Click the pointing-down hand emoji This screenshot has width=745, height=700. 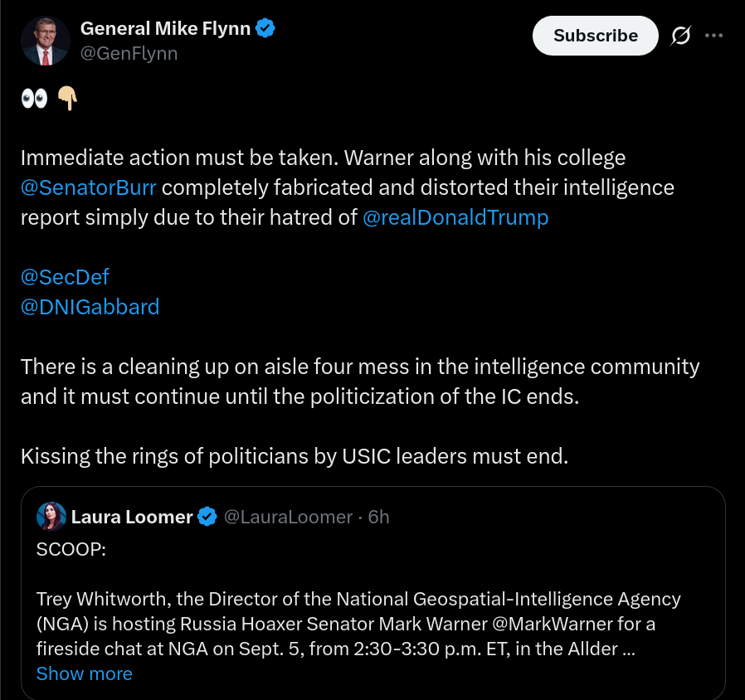coord(67,99)
